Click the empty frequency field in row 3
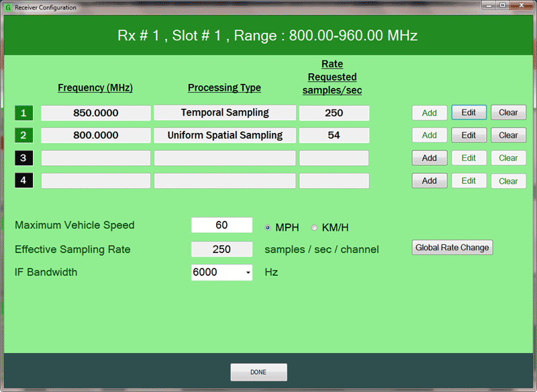The image size is (537, 392). 95,158
